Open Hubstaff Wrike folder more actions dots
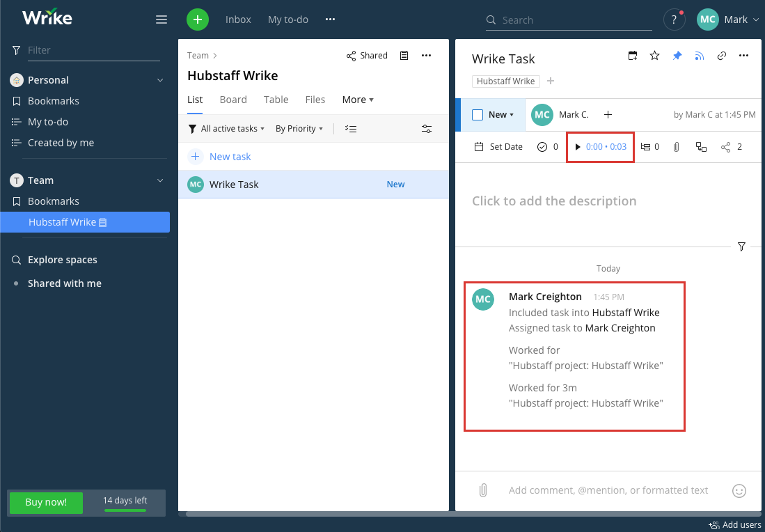This screenshot has height=532, width=765. click(427, 56)
